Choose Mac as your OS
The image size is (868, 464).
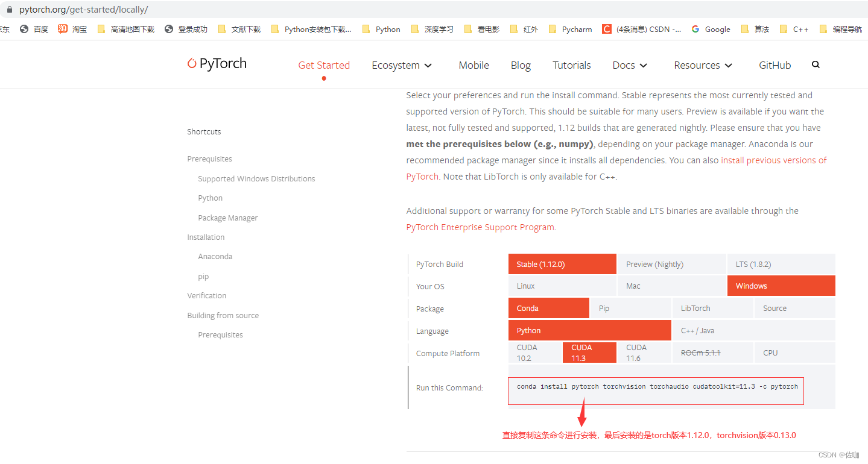671,286
